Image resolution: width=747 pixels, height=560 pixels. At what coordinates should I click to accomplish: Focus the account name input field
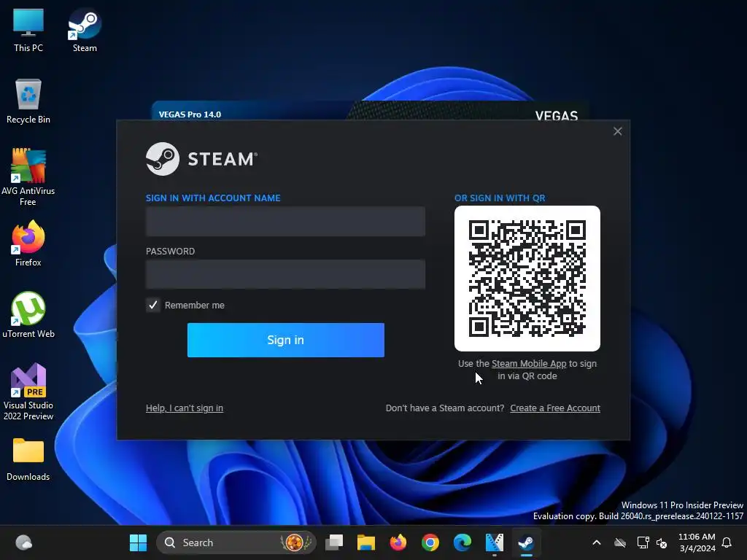click(285, 222)
